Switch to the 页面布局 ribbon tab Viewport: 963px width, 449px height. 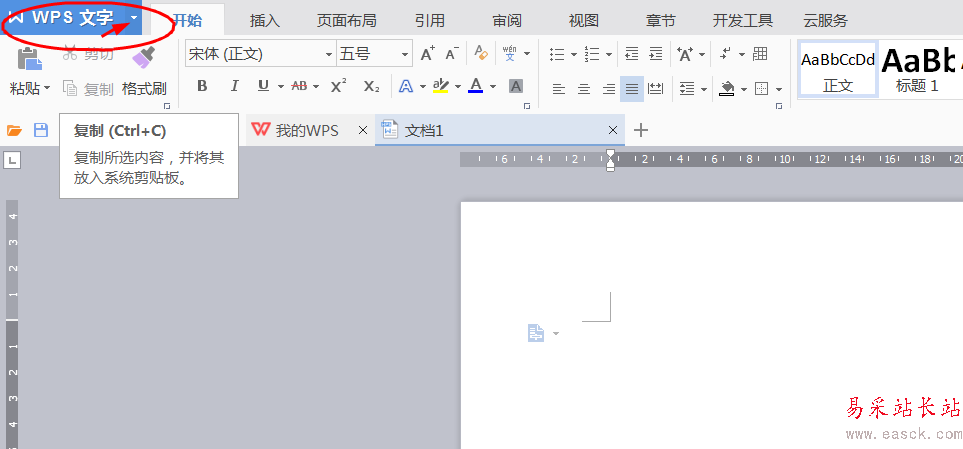tap(346, 20)
